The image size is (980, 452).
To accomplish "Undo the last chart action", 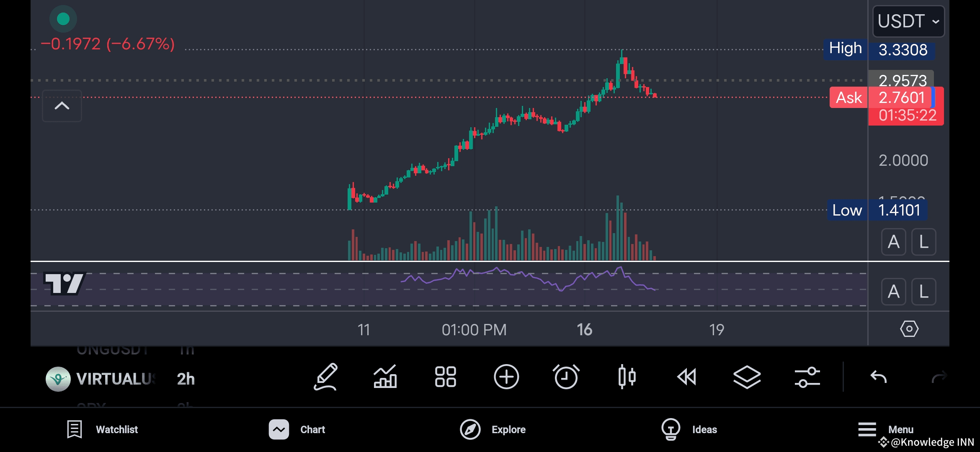I will coord(879,377).
